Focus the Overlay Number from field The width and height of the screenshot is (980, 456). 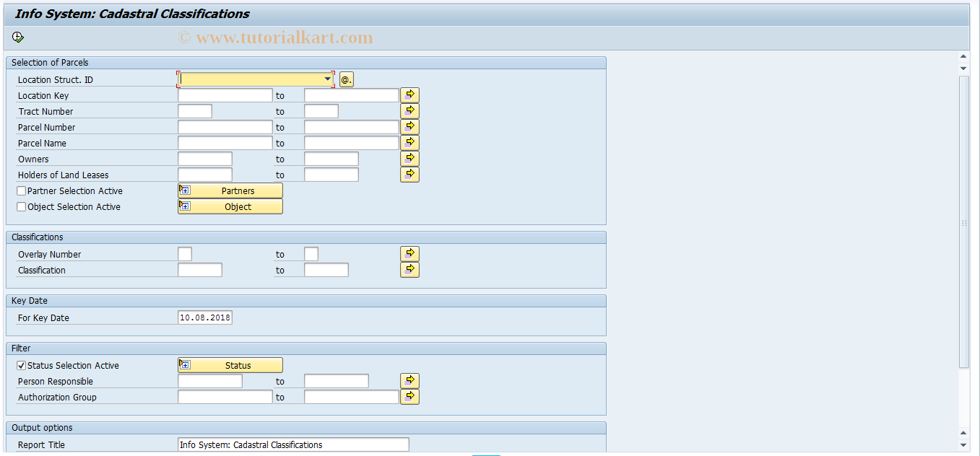click(185, 254)
